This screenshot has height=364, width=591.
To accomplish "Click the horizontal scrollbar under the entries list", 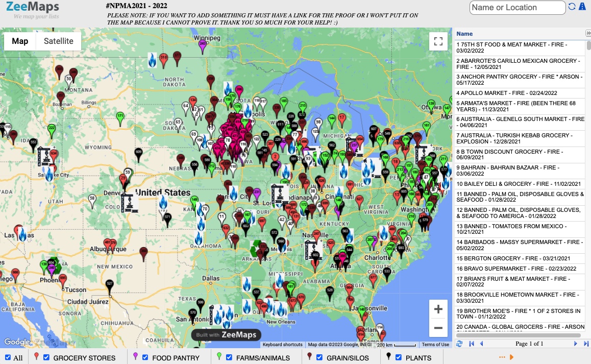I will 518,335.
